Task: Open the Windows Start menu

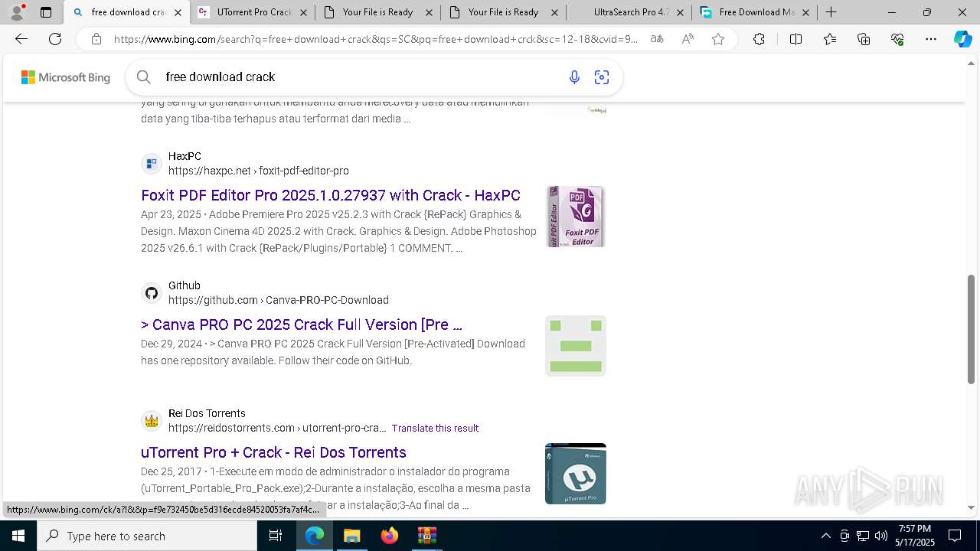Action: click(x=18, y=536)
